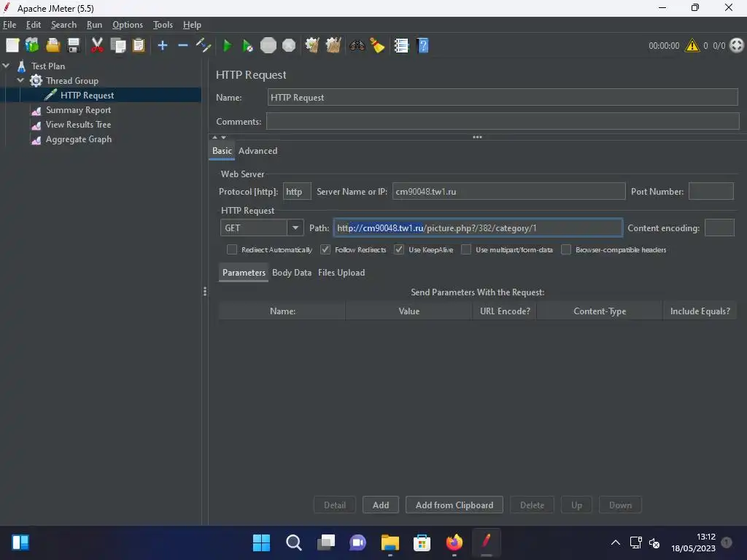Start the test with green play icon
This screenshot has width=747, height=560.
[x=228, y=46]
